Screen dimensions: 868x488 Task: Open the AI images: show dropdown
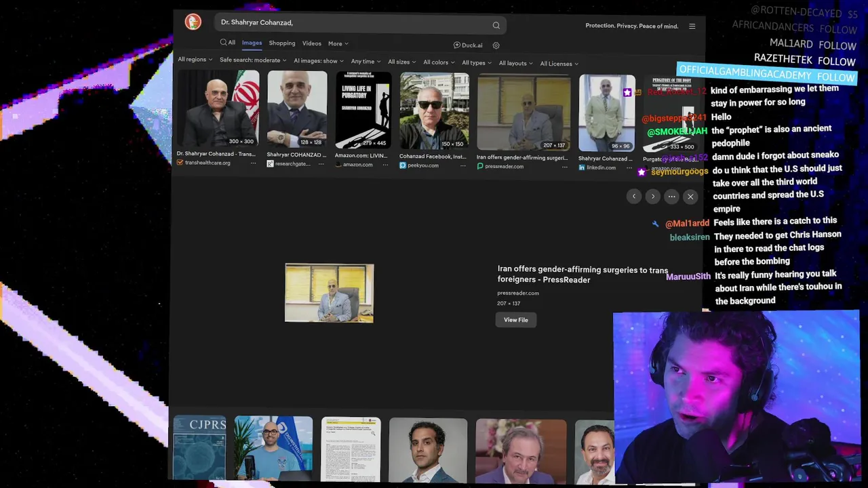tap(319, 60)
